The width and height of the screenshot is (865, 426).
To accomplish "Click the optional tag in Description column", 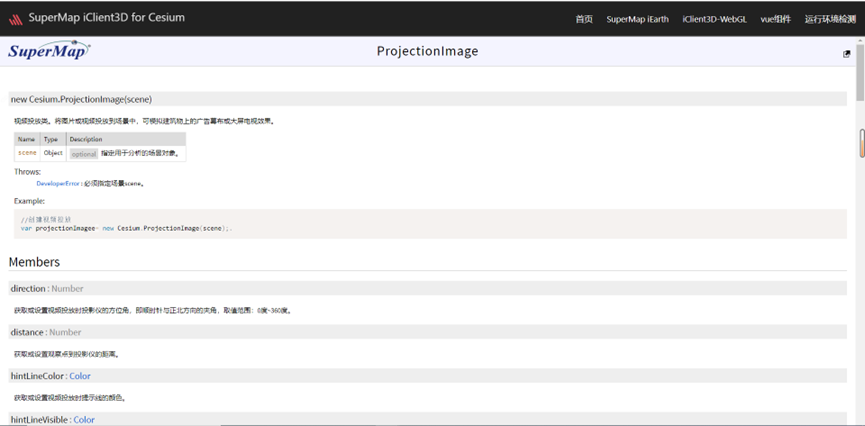I will [x=84, y=154].
